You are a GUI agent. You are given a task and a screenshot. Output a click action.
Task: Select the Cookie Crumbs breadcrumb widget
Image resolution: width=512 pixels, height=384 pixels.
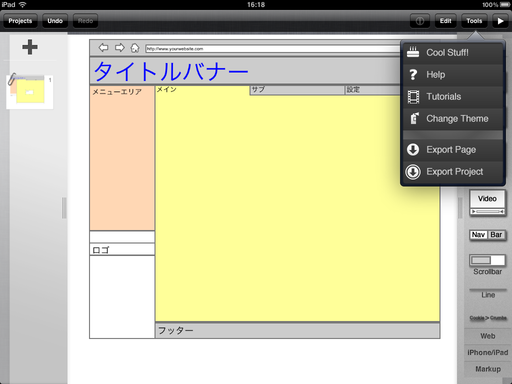tap(488, 318)
